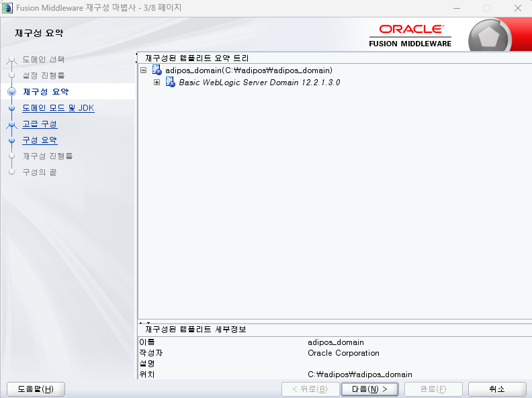Collapse the adipos_domain tree node
The height and width of the screenshot is (398, 532).
pos(144,70)
